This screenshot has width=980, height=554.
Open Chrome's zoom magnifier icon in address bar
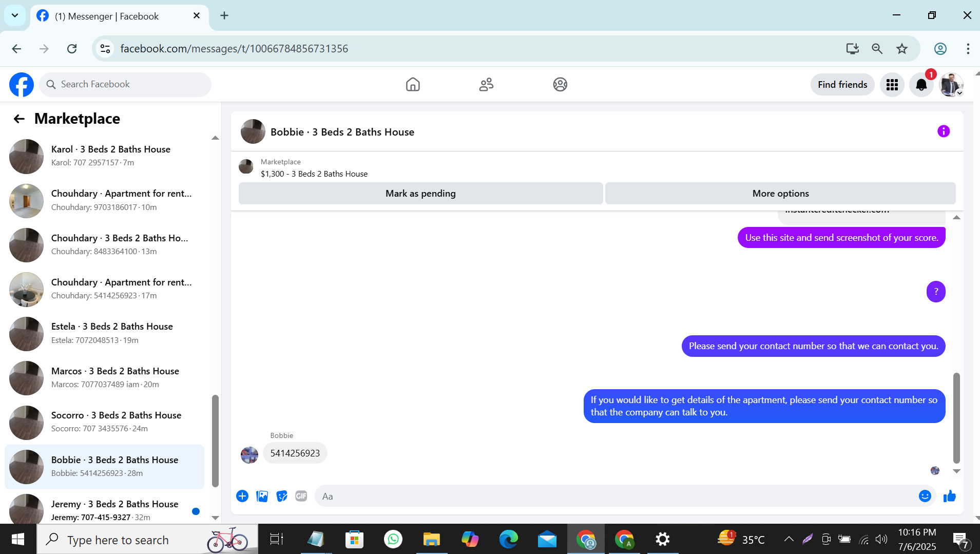pos(877,49)
